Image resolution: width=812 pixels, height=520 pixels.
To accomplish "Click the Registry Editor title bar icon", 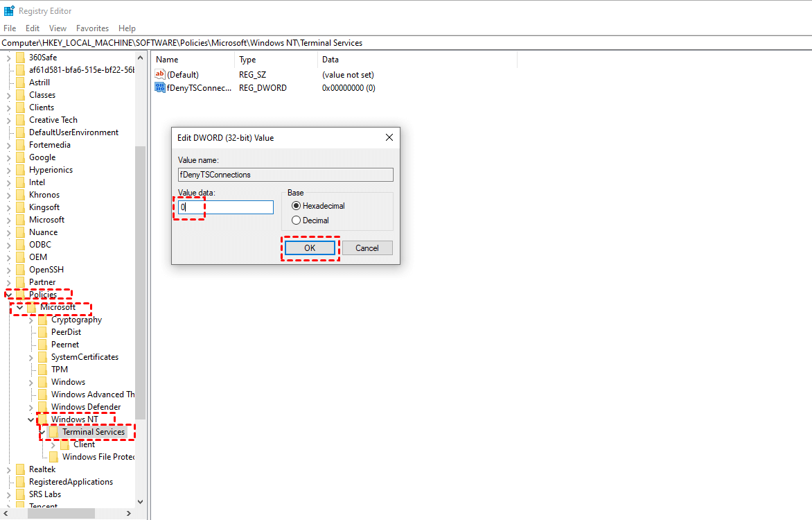I will pos(9,11).
